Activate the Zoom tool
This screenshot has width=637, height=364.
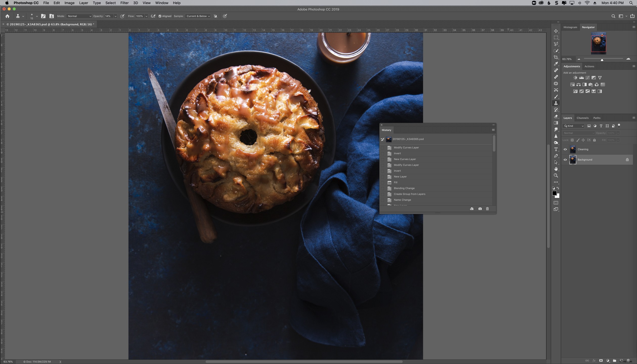(556, 175)
